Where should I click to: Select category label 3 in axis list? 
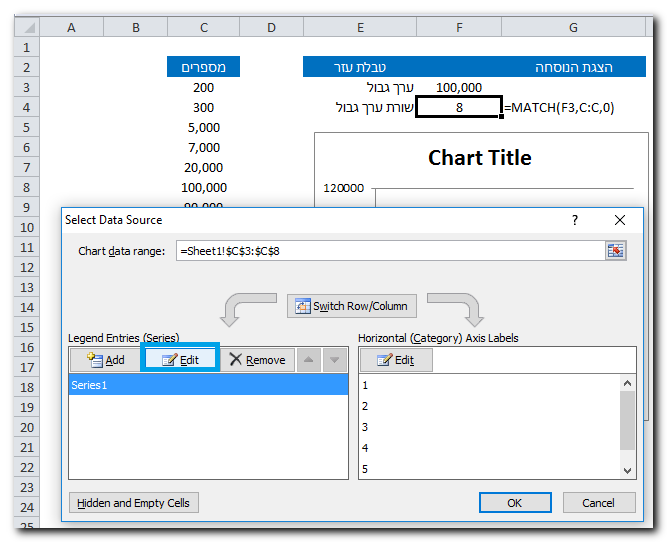366,427
